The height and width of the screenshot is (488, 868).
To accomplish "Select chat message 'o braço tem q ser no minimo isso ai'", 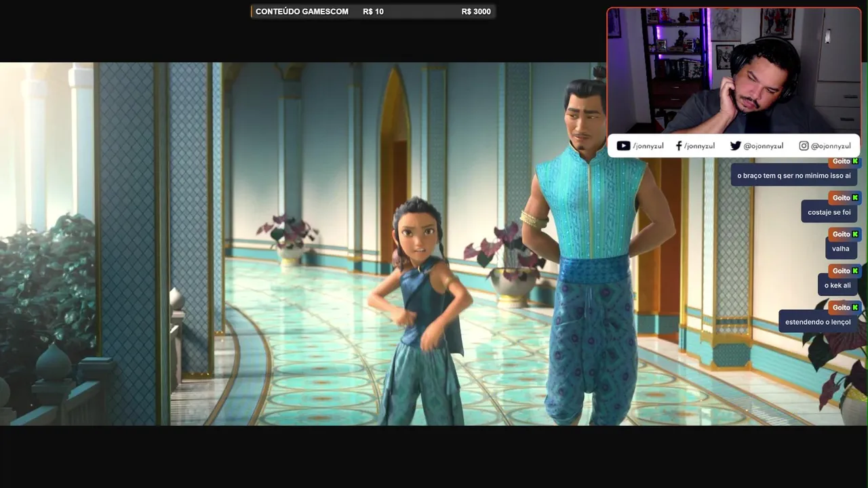I will pos(794,176).
